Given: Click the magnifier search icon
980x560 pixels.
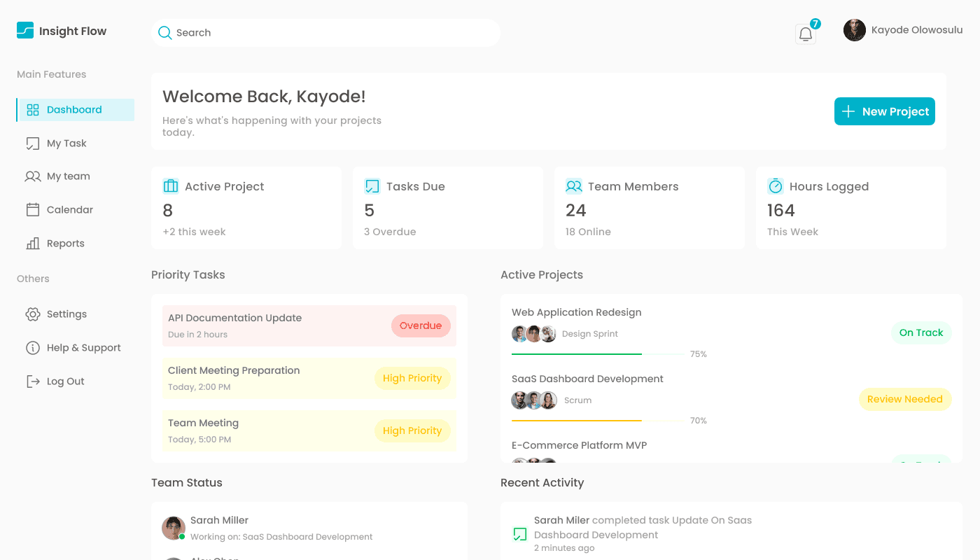Looking at the screenshot, I should click(164, 33).
